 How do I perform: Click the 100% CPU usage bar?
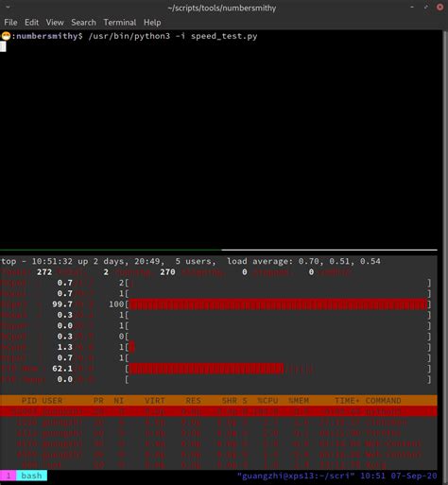[278, 304]
